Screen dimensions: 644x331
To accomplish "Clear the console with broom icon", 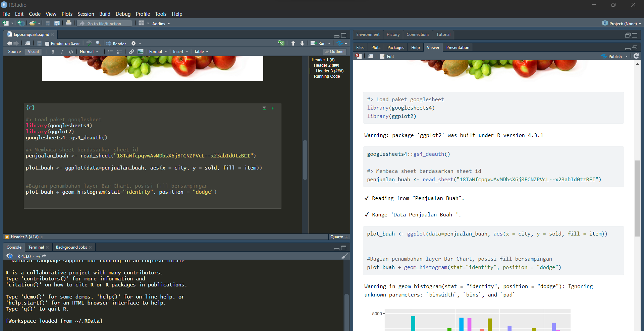I will point(344,256).
